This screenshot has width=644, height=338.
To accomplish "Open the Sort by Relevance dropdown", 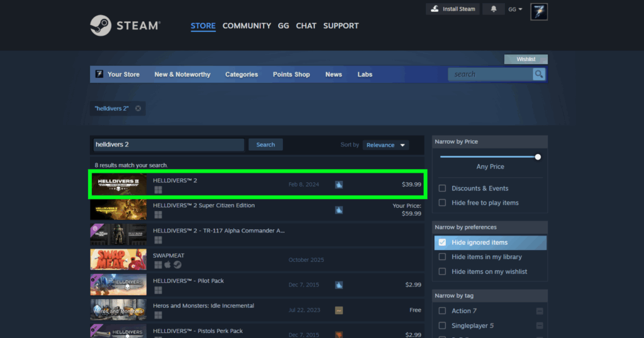I will click(x=386, y=144).
